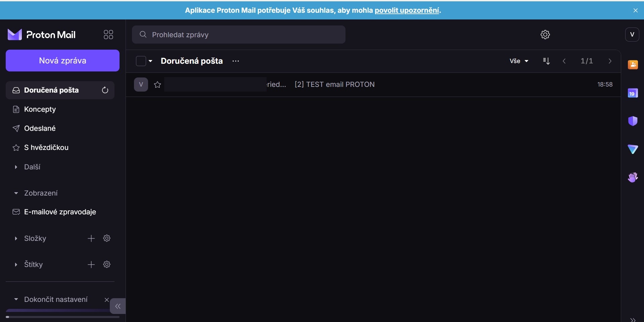
Task: Open the Proton apps grid switcher
Action: pyautogui.click(x=108, y=35)
